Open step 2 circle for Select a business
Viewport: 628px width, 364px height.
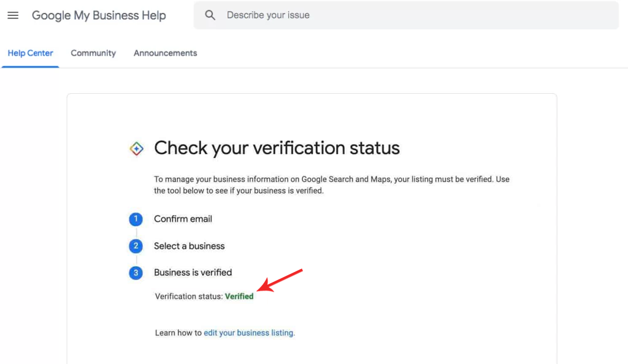pyautogui.click(x=136, y=246)
